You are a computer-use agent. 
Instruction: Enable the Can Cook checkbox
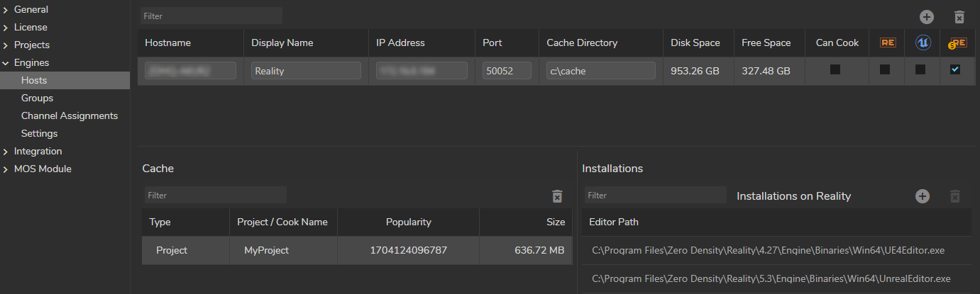point(835,70)
